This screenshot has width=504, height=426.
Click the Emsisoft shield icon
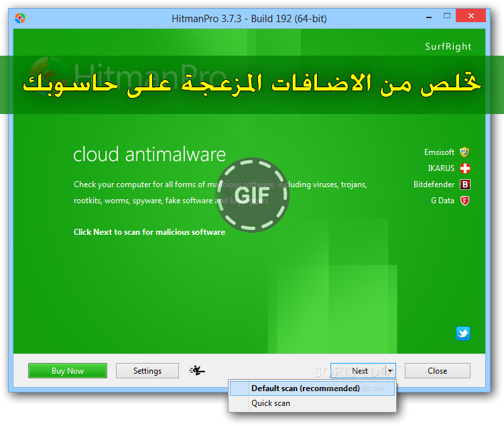click(x=464, y=152)
